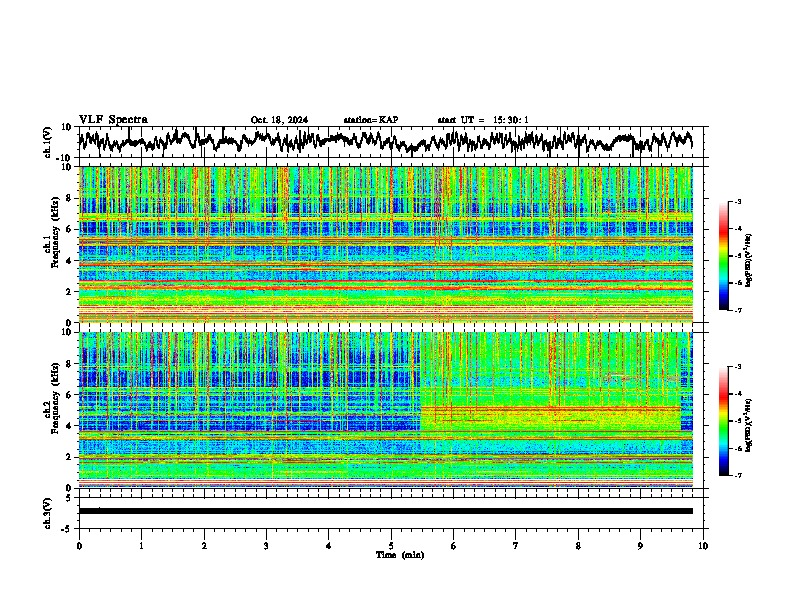This screenshot has width=792, height=612.
Task: Click the "1" tick on the time axis
Action: click(x=141, y=546)
